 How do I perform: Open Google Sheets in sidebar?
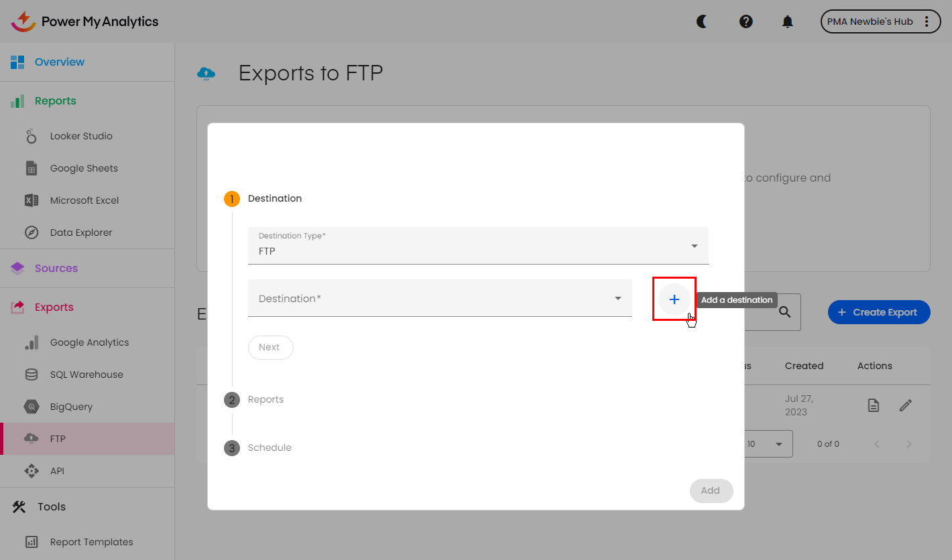click(83, 168)
